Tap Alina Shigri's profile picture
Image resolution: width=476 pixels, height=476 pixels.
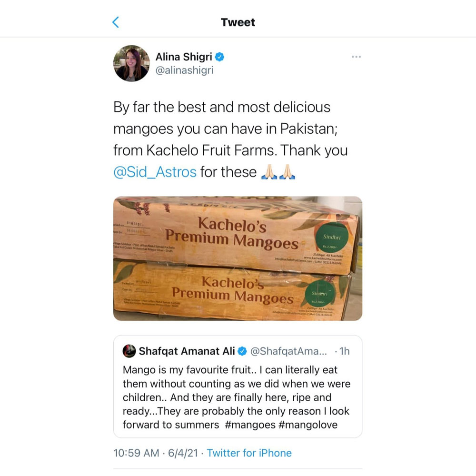pyautogui.click(x=131, y=63)
